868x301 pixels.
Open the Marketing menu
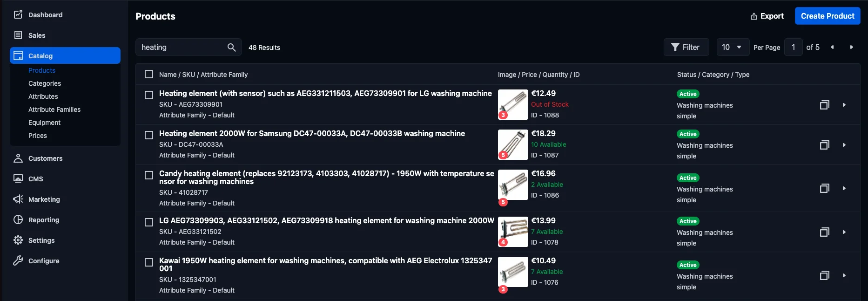tap(44, 199)
